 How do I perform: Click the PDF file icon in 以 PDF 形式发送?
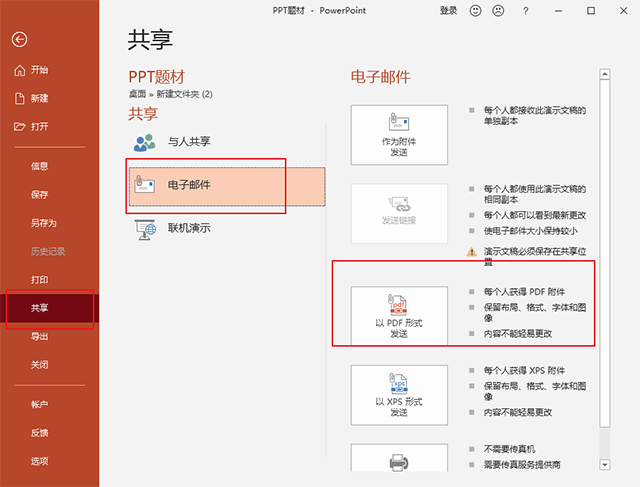click(398, 305)
